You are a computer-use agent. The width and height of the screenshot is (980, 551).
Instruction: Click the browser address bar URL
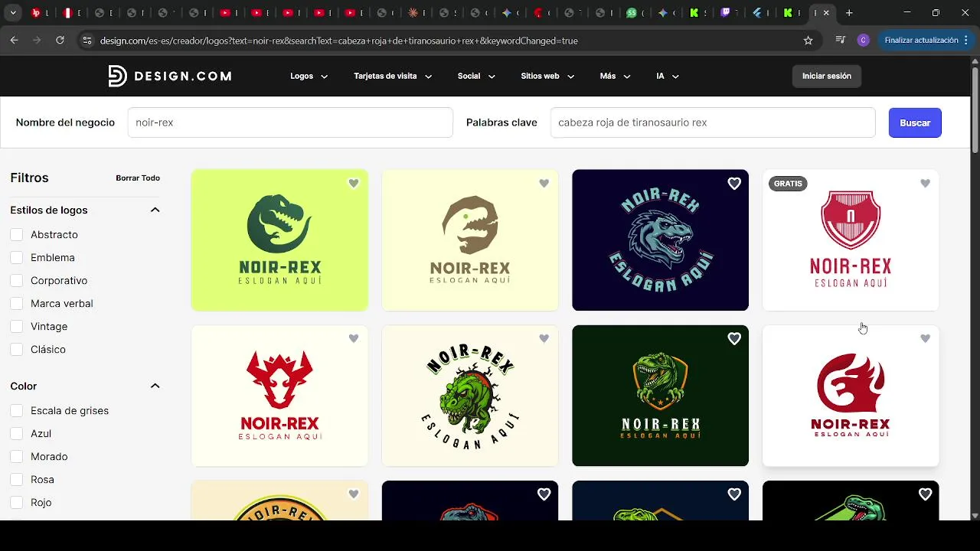[x=338, y=41]
